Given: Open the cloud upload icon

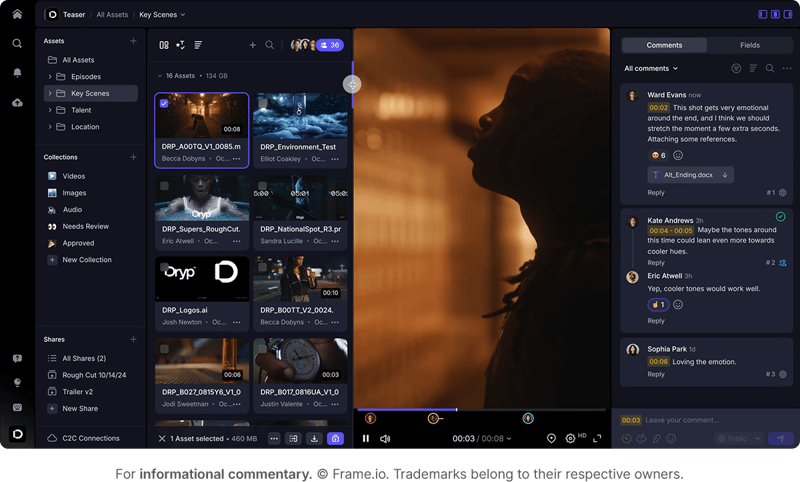Looking at the screenshot, I should 17,103.
